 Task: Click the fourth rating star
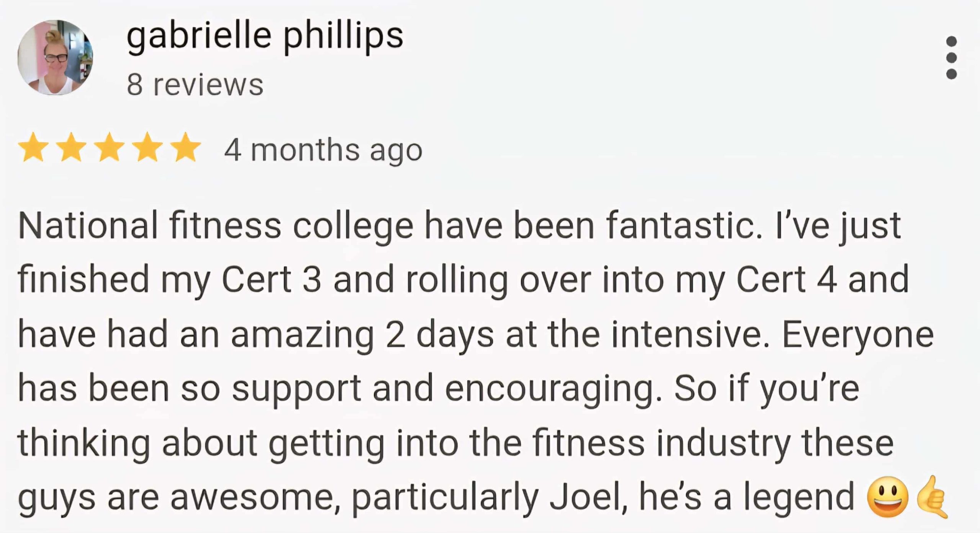point(148,147)
